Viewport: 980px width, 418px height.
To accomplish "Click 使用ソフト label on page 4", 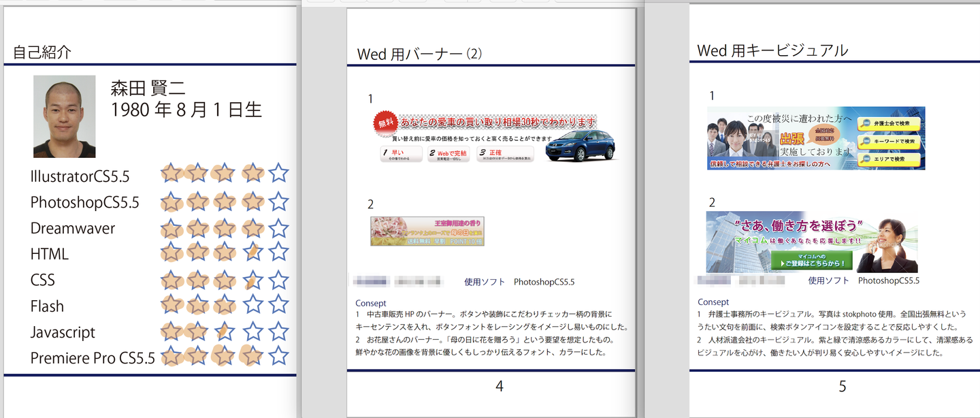I will [485, 282].
